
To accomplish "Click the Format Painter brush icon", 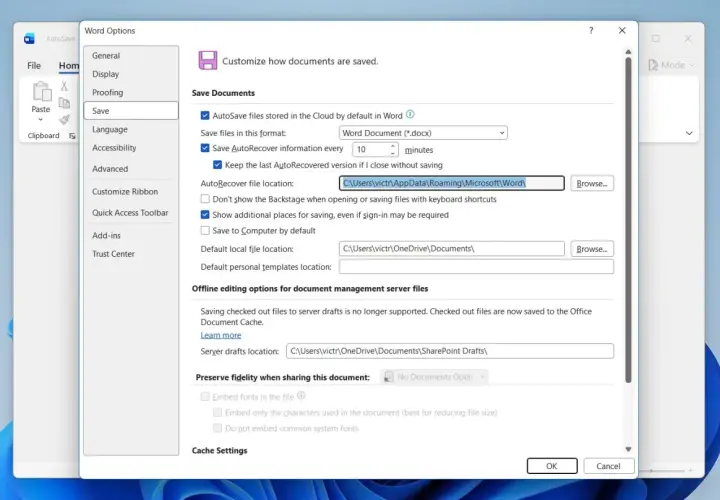I will tap(64, 119).
